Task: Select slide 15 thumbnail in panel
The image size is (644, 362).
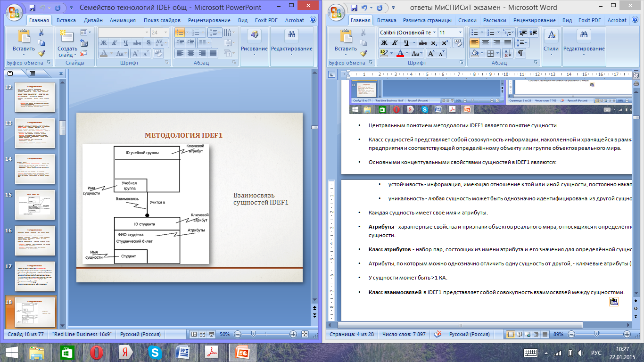Action: point(35,205)
